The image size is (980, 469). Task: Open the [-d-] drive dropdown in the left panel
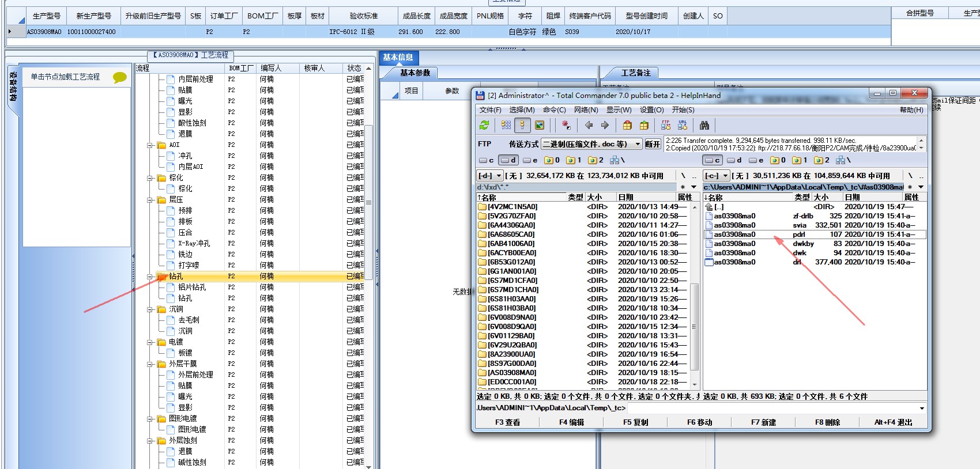pos(490,176)
